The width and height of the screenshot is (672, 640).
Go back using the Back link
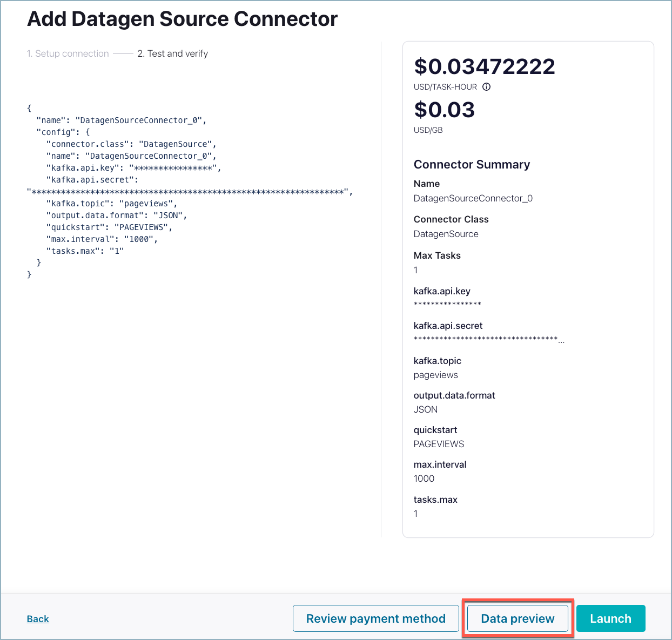point(38,619)
